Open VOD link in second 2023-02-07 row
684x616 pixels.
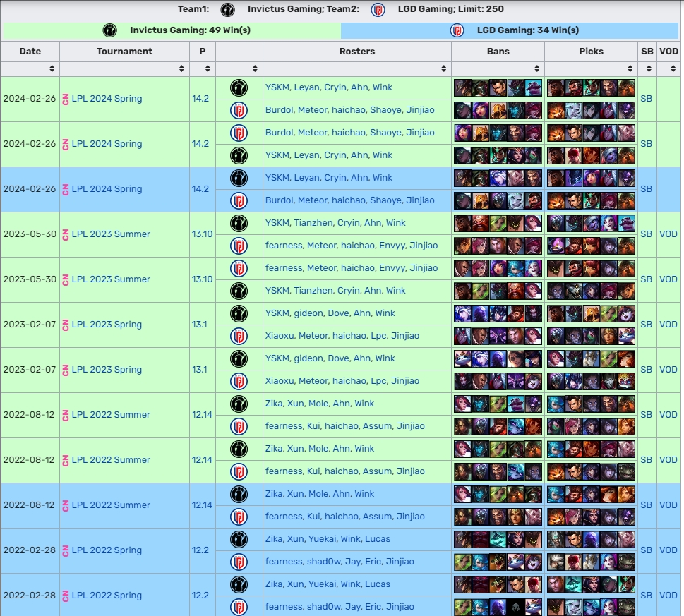pos(668,370)
